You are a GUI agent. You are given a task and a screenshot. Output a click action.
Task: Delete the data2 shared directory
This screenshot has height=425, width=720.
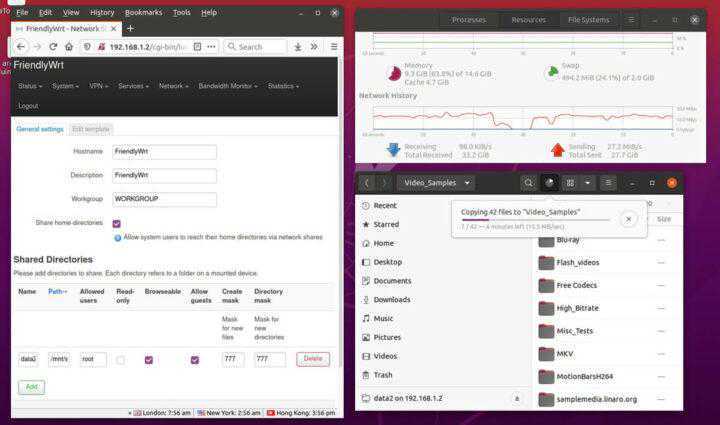click(x=312, y=359)
